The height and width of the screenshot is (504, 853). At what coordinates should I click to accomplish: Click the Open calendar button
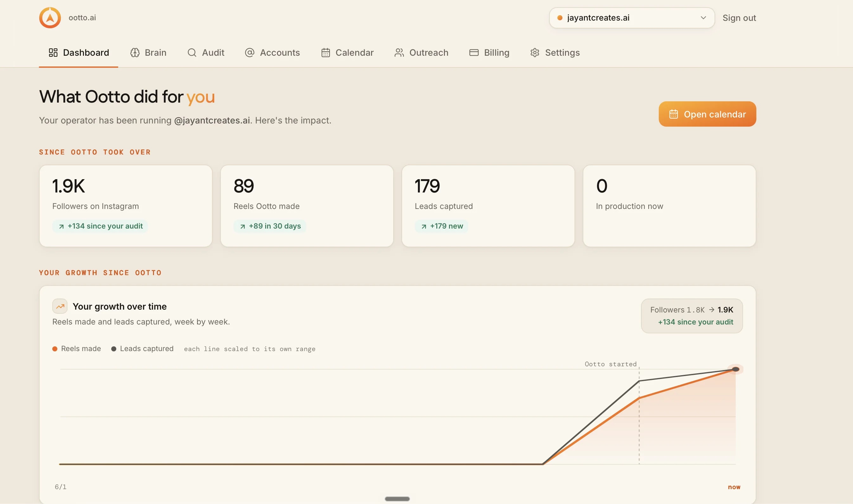707,114
